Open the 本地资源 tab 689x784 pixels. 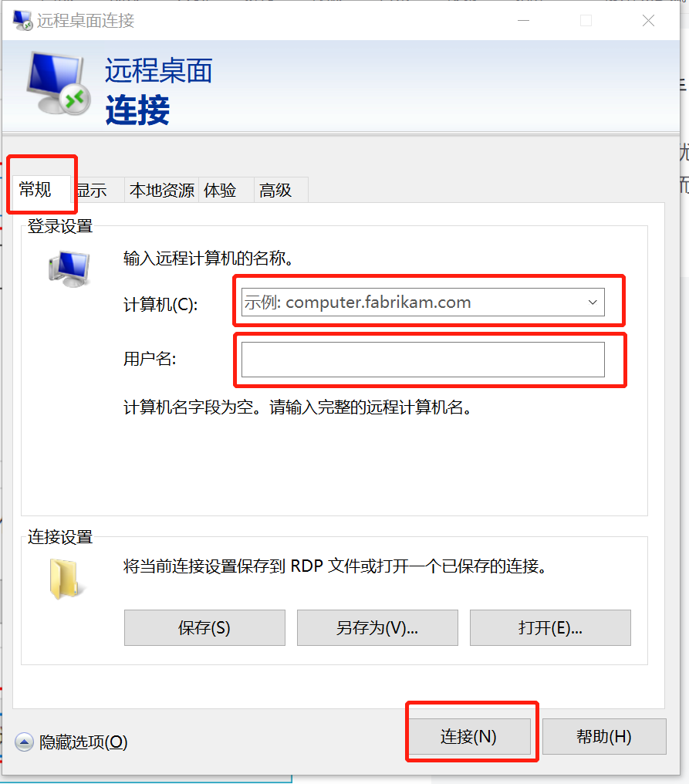161,190
